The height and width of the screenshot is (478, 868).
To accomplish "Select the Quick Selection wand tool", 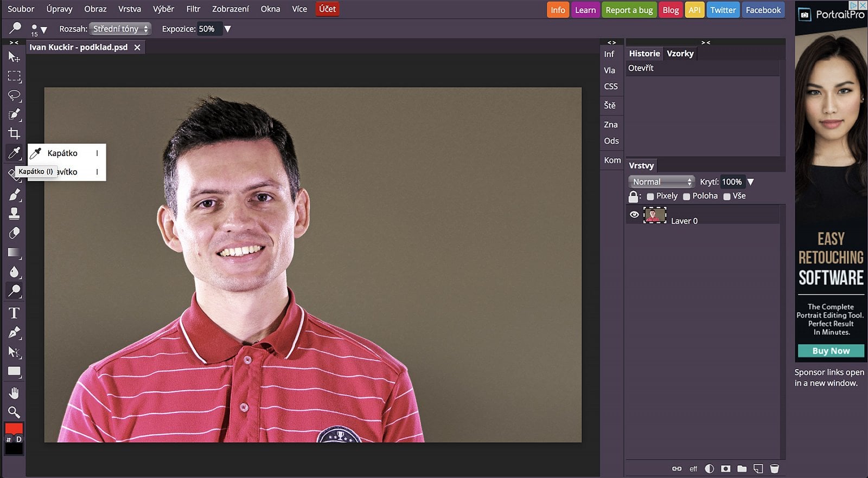I will (x=14, y=114).
